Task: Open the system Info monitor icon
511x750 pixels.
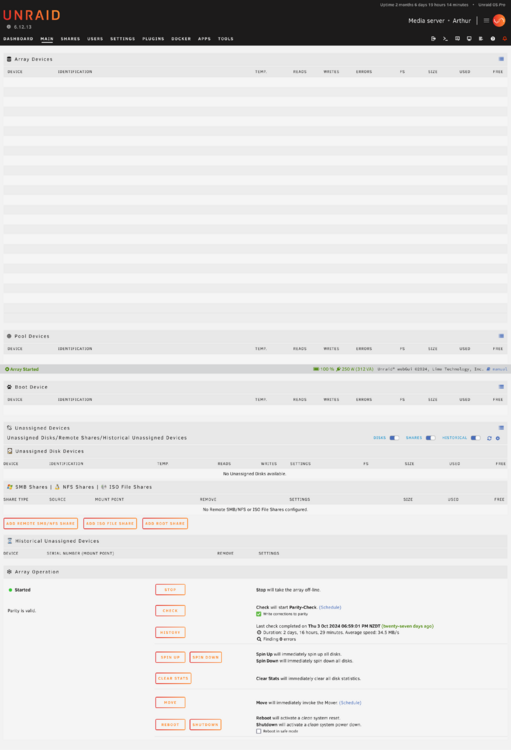Action: point(469,39)
